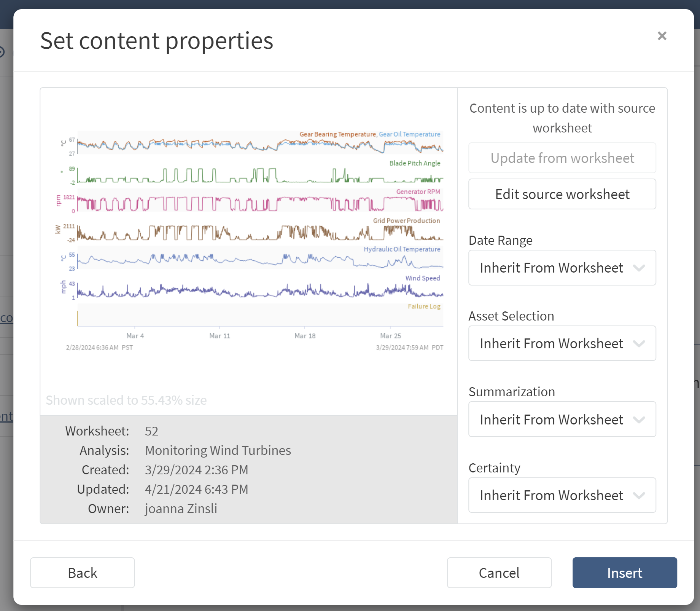Expand the Summarization dropdown
The height and width of the screenshot is (611, 700).
562,419
